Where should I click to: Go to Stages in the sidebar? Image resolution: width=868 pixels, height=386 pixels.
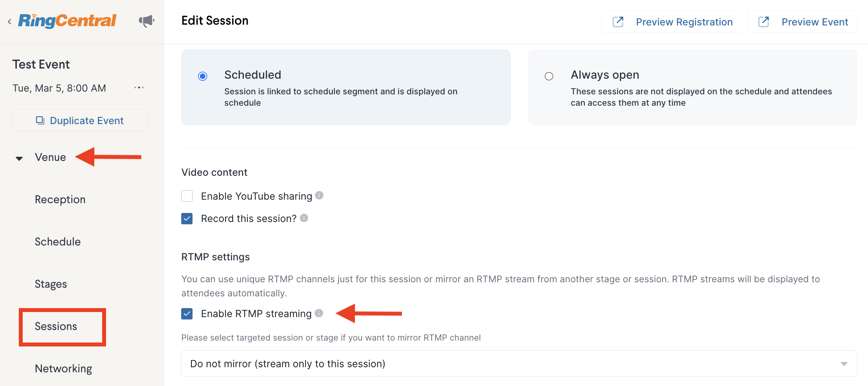(51, 284)
